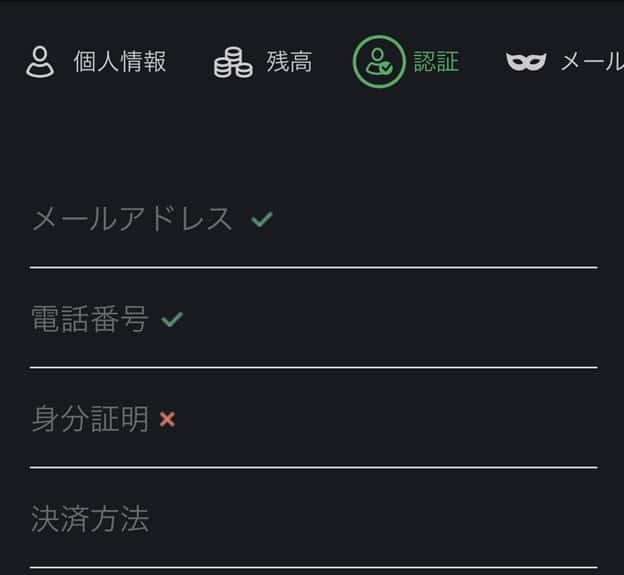Click the separator line below メールアドレス
624x575 pixels.
coord(313,267)
